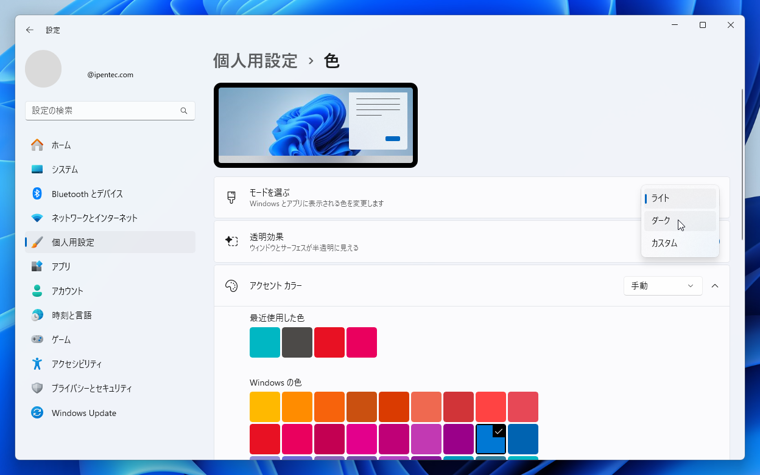
Task: Click 個人用設定 in the breadcrumb
Action: coord(255,61)
